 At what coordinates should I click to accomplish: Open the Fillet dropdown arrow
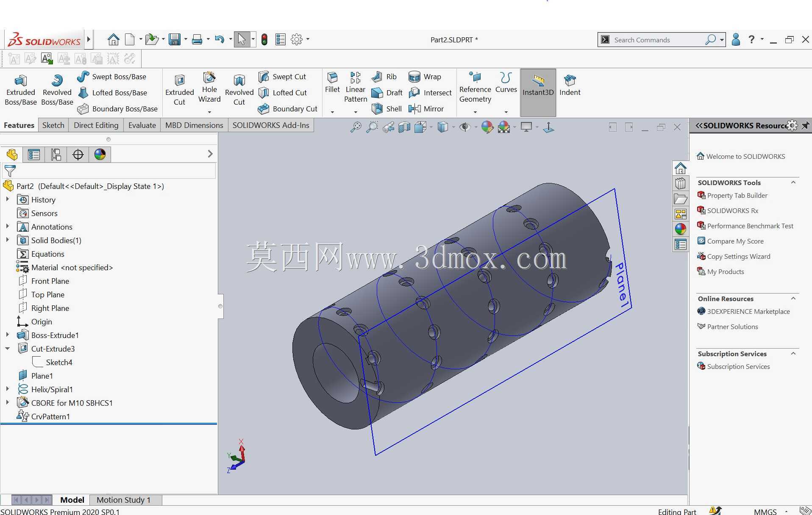coord(332,112)
